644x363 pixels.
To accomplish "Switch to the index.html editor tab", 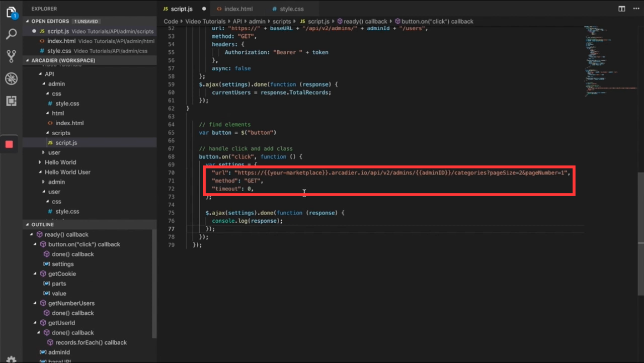I will [x=238, y=9].
